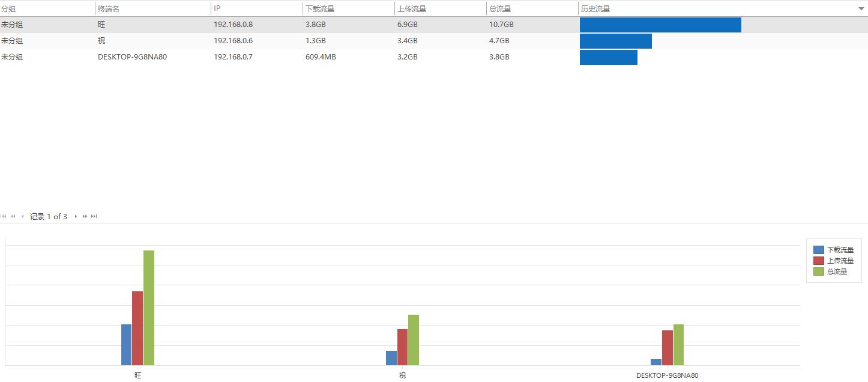Click the green total bar for 祝
Screen dimensions: 868x382
[x=414, y=340]
